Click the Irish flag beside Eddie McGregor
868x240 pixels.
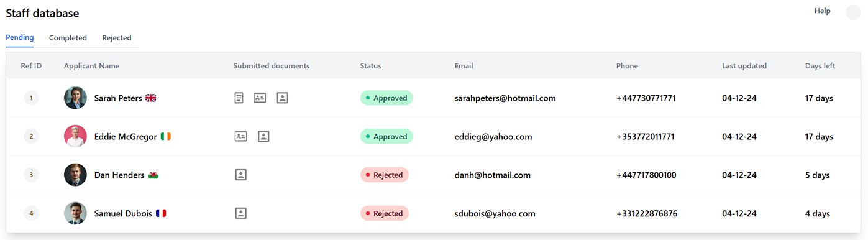pos(165,137)
